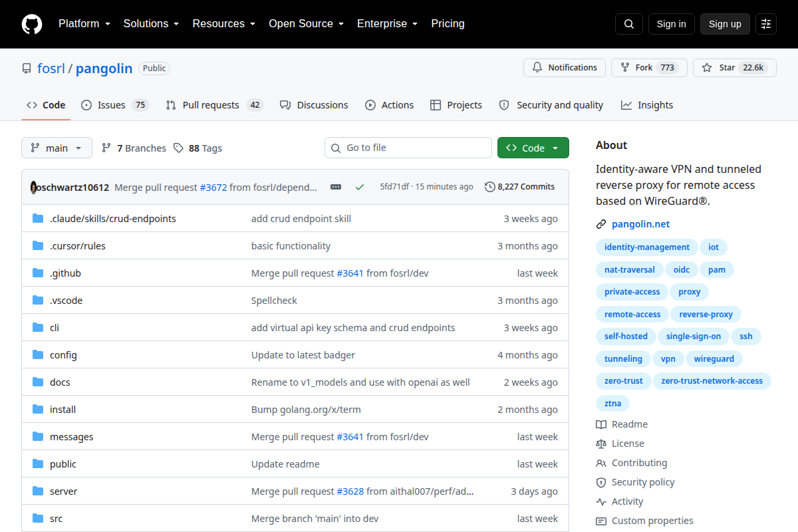
Task: Expand the Enterprise menu
Action: (x=387, y=24)
